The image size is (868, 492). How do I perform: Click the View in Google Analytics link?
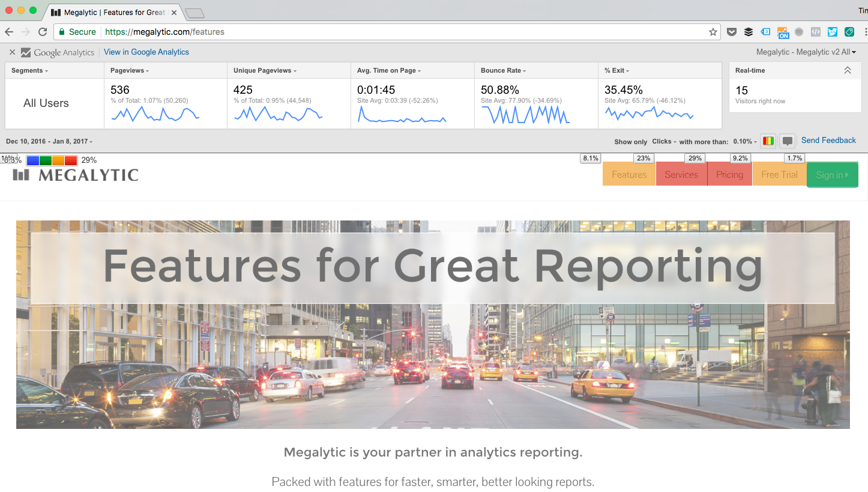pyautogui.click(x=146, y=52)
